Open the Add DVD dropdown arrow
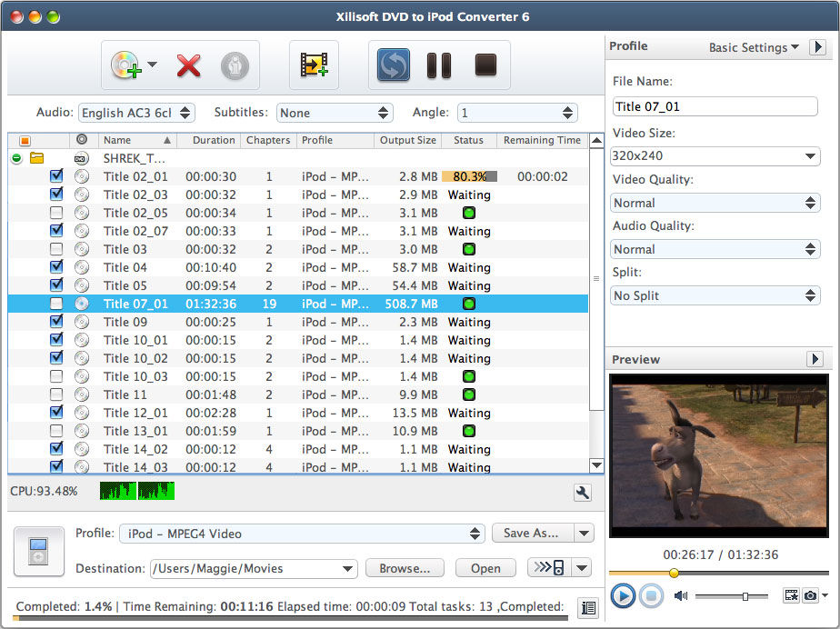The width and height of the screenshot is (840, 629). point(152,65)
